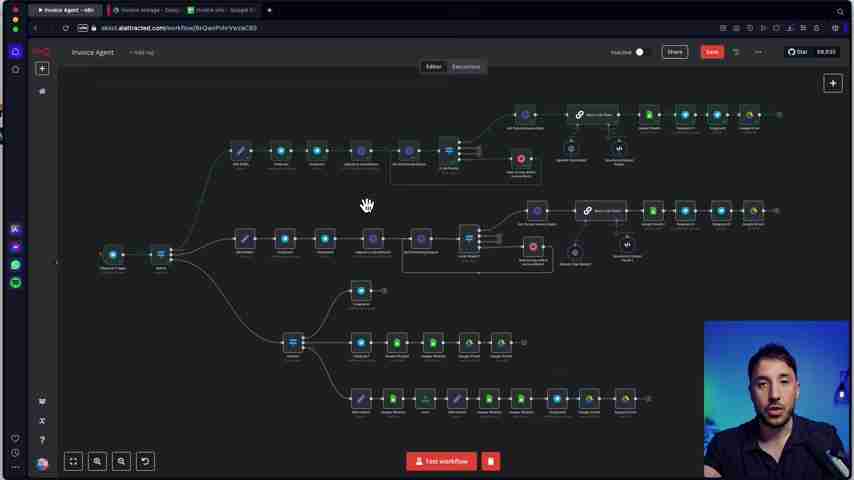Click the Share button

tap(675, 52)
